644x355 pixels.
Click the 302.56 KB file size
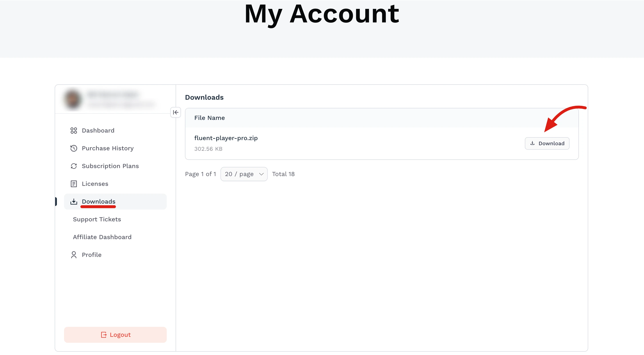pyautogui.click(x=208, y=149)
